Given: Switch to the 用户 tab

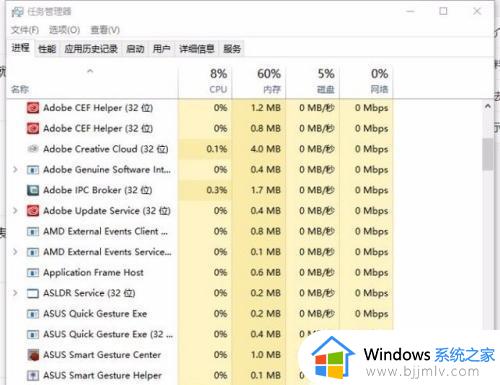Looking at the screenshot, I should (x=161, y=49).
